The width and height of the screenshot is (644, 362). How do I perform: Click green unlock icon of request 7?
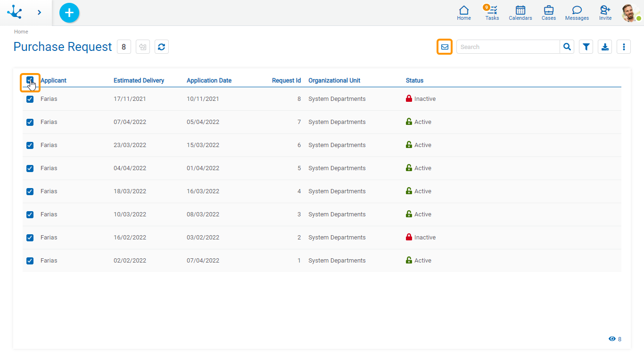[409, 122]
